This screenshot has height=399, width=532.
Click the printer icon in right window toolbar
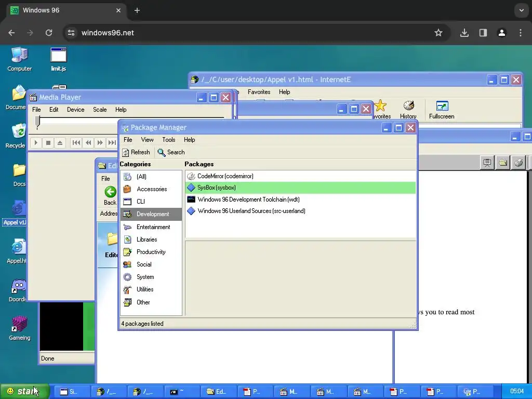click(518, 163)
